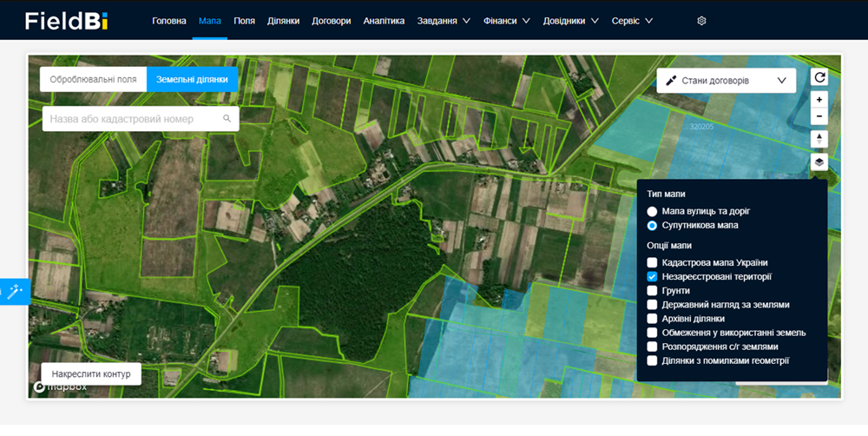Open the settings gear icon
The height and width of the screenshot is (436, 868).
point(701,21)
